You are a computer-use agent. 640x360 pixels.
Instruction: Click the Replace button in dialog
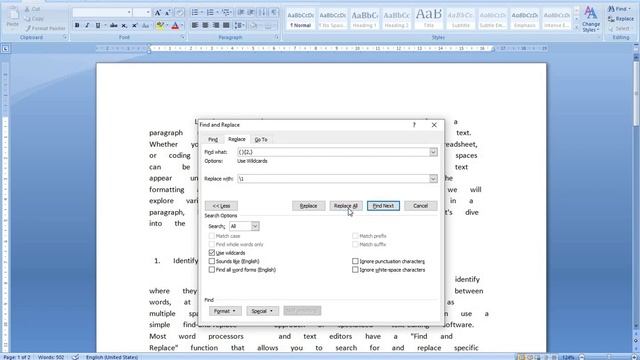pos(309,206)
